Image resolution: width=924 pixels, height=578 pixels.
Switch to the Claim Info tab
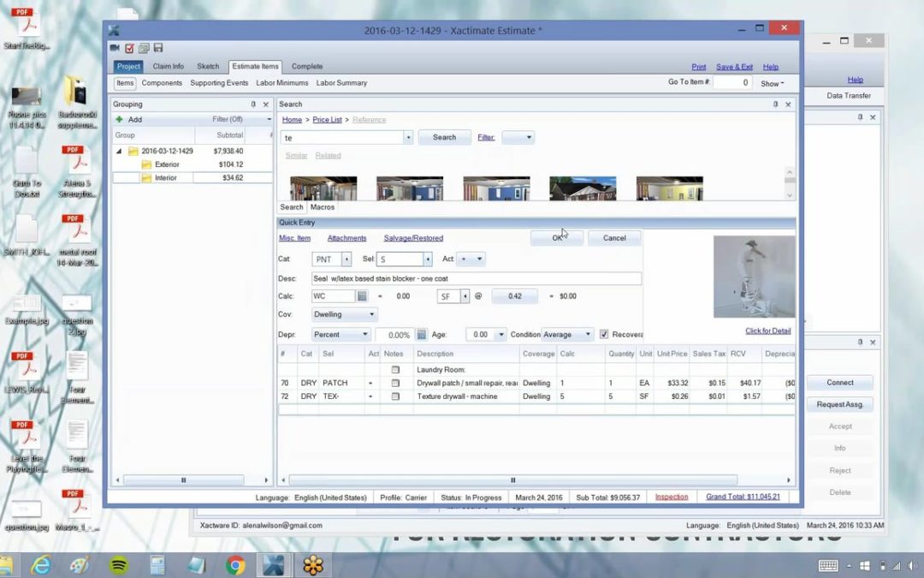pos(169,67)
